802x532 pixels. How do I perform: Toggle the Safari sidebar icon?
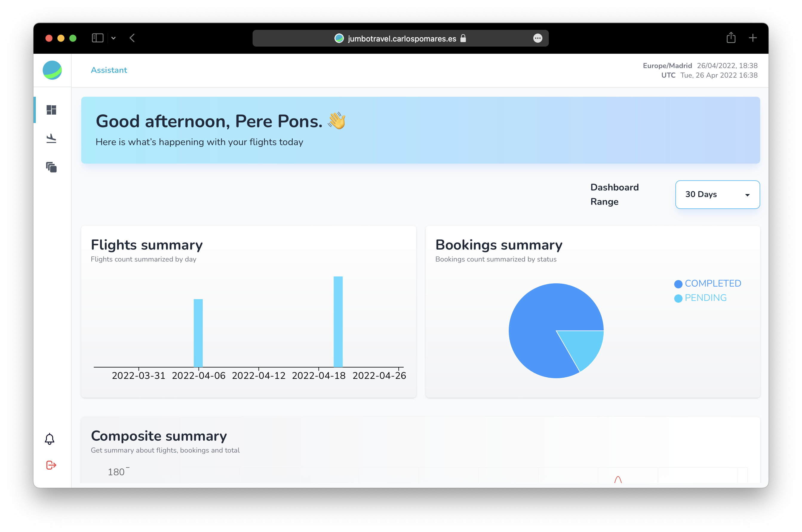tap(98, 38)
